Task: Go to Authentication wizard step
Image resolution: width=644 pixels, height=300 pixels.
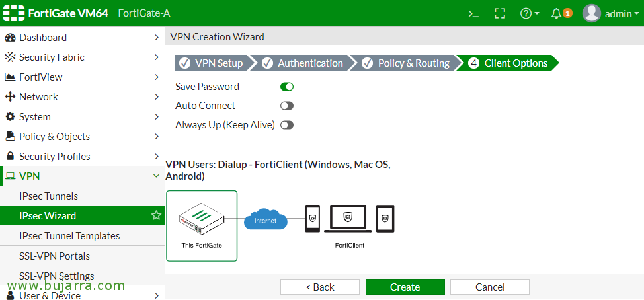Action: tap(303, 63)
